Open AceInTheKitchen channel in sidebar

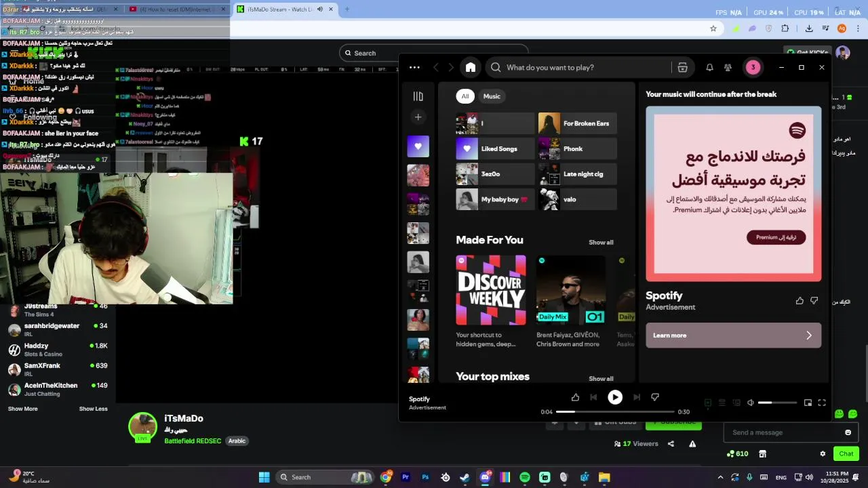[58, 389]
